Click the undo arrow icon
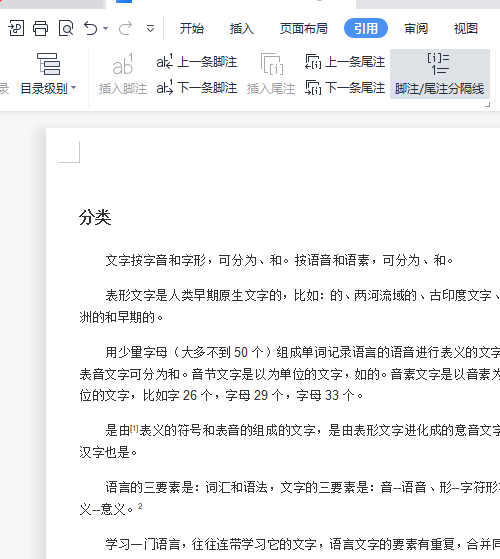 (91, 28)
